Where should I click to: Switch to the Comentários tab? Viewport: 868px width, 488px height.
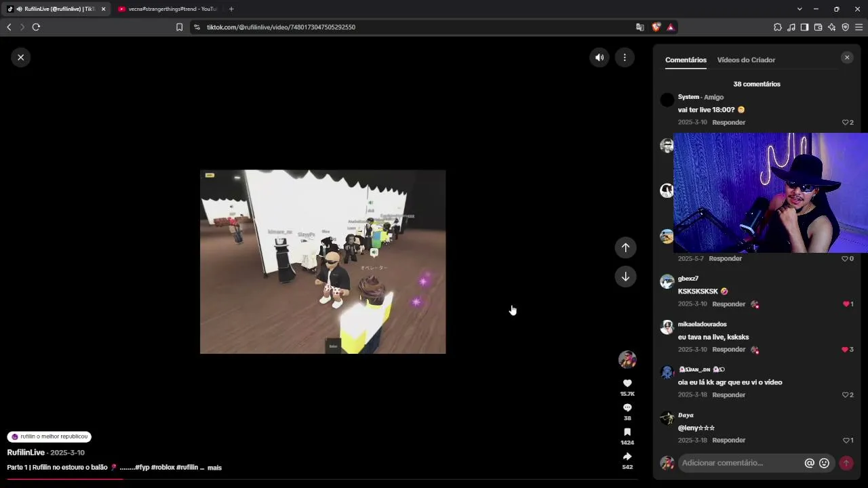click(x=686, y=60)
